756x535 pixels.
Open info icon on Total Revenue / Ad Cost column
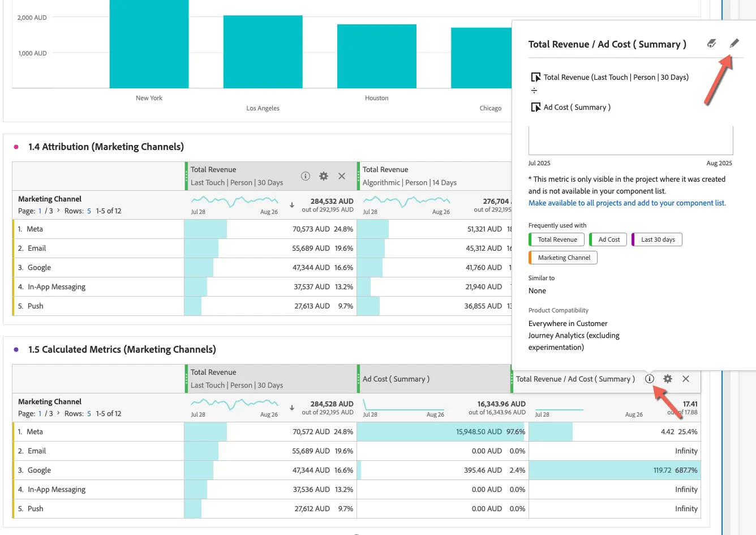[x=650, y=379]
